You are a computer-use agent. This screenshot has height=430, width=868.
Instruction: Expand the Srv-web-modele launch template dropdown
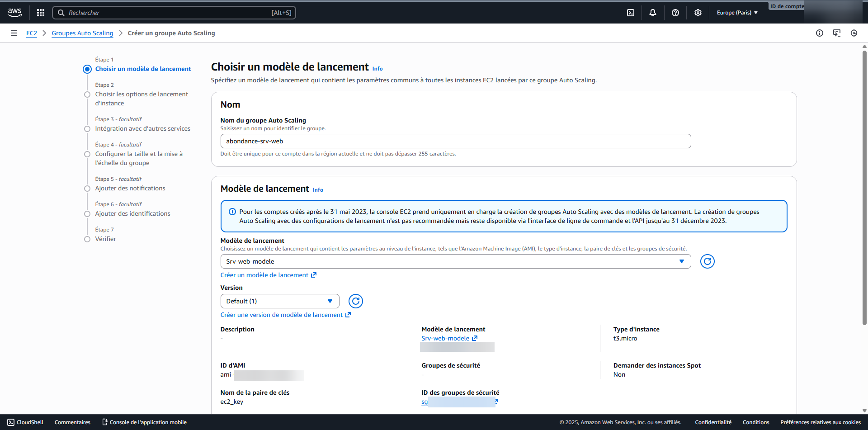pyautogui.click(x=455, y=261)
